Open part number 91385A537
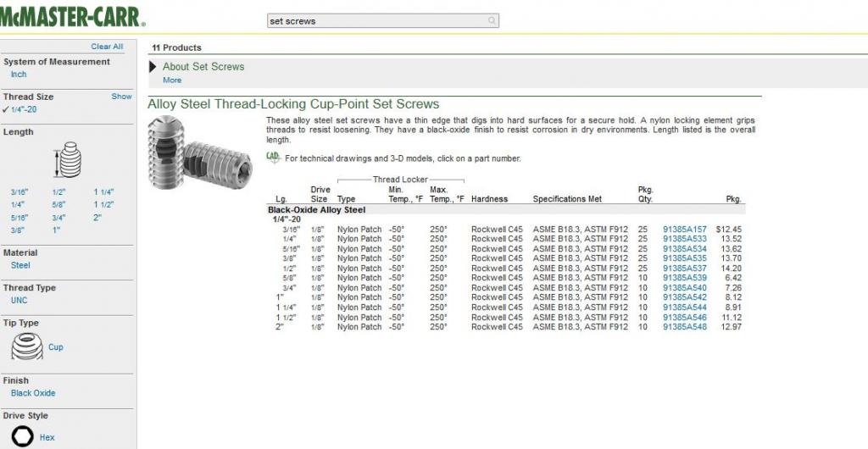 point(685,269)
